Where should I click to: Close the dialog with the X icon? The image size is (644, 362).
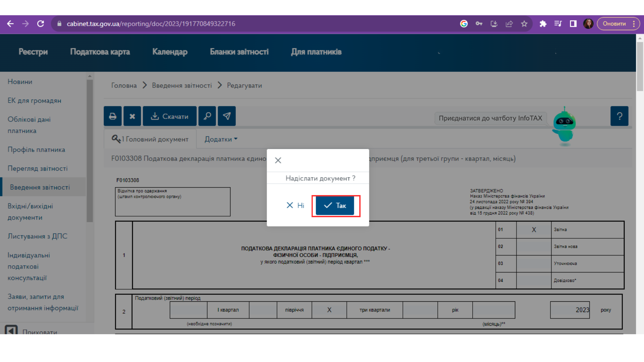[x=278, y=161]
